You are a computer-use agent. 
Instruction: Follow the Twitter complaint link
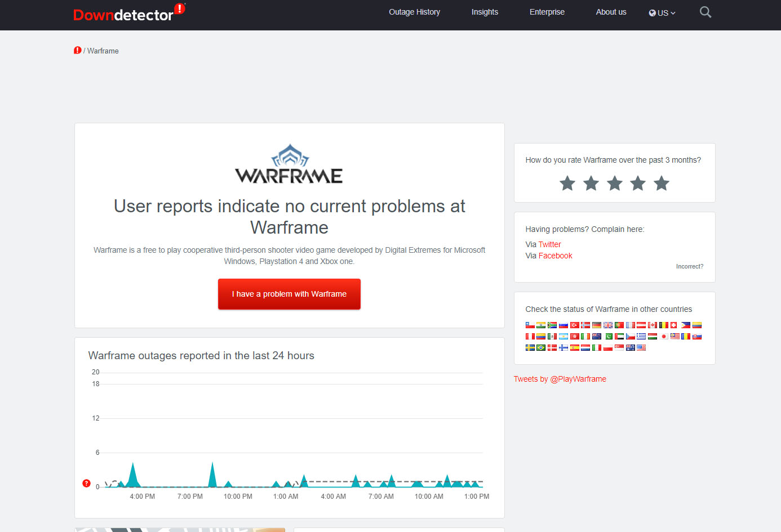(x=549, y=244)
